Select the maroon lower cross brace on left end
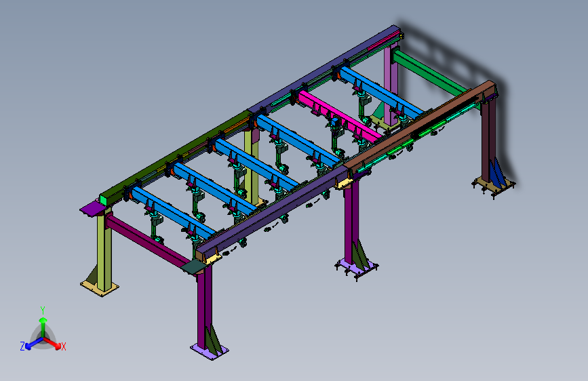Screen dimensions: 588x381 148,241
